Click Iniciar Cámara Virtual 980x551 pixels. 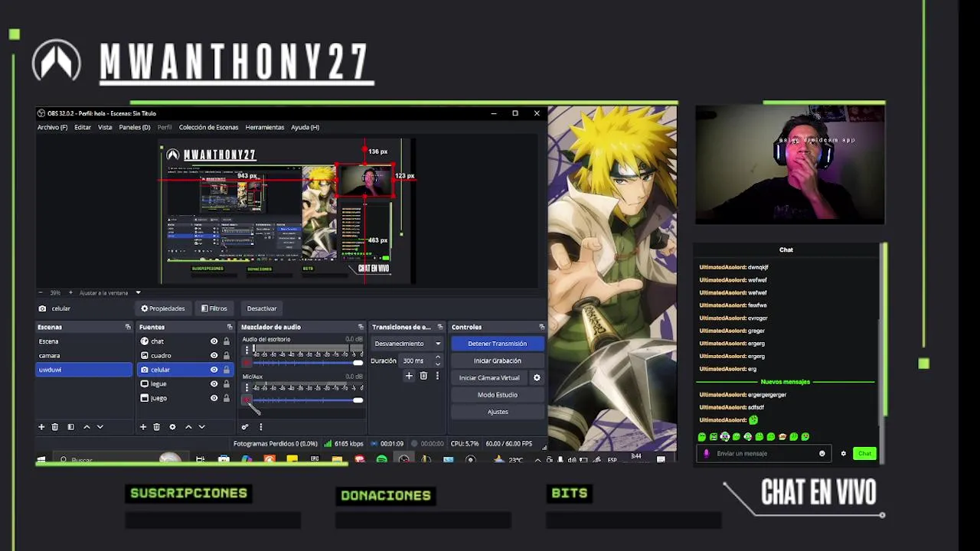(489, 377)
